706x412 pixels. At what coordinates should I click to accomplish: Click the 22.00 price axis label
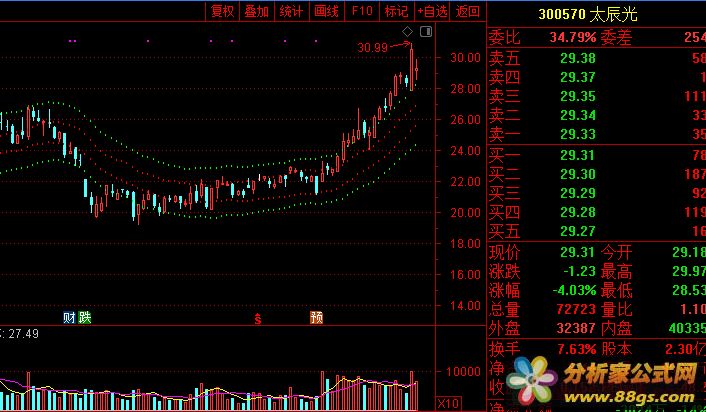coord(466,181)
